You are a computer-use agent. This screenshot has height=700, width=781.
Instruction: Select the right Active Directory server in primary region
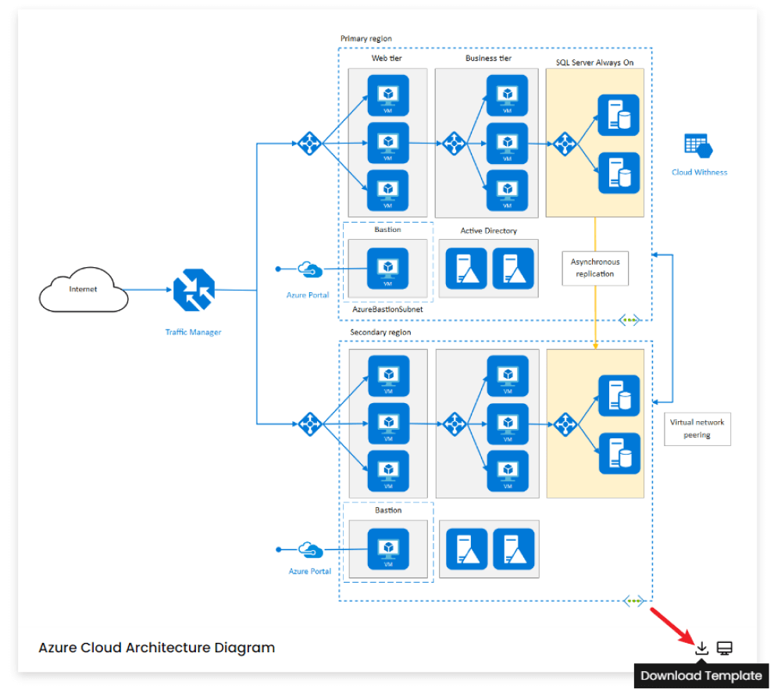click(x=513, y=269)
